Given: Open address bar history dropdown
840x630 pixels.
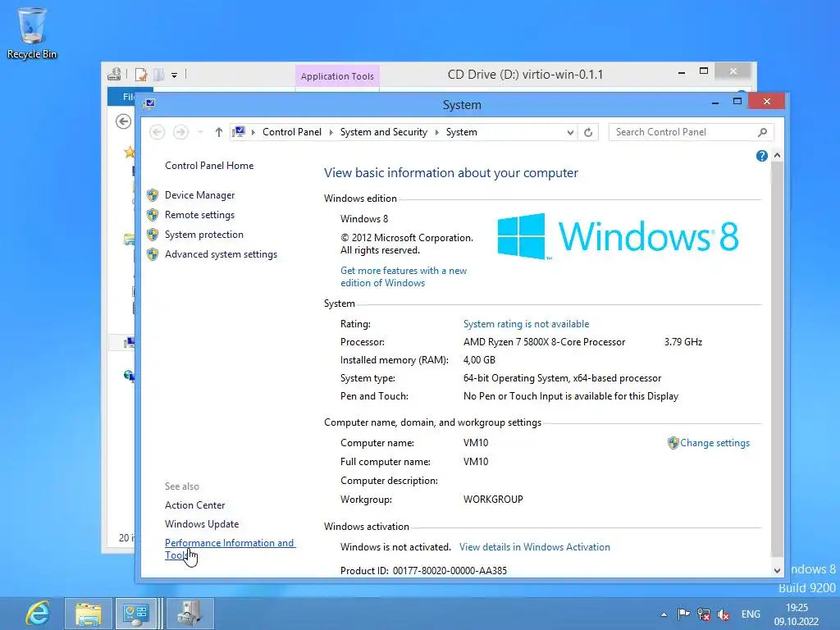Looking at the screenshot, I should (x=570, y=132).
